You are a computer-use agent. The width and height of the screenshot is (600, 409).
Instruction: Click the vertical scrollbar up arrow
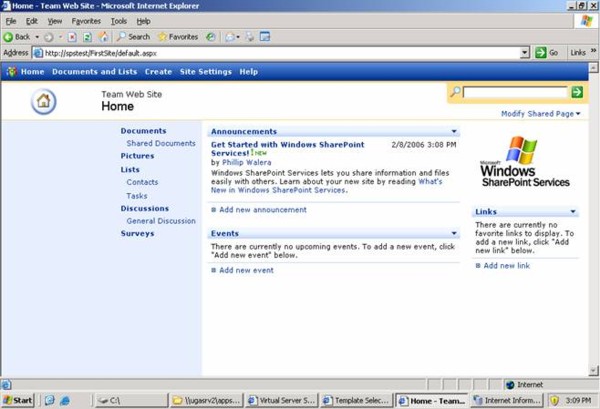[593, 68]
